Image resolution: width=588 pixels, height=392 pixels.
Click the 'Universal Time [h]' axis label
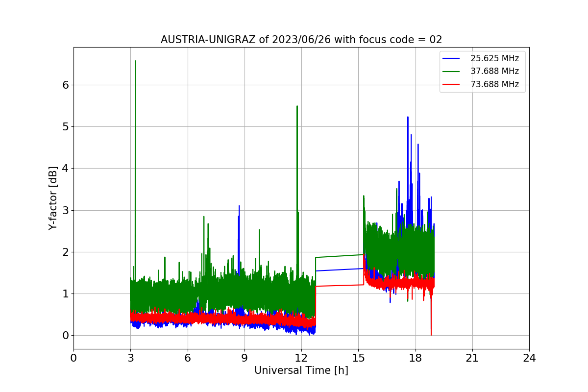(301, 371)
